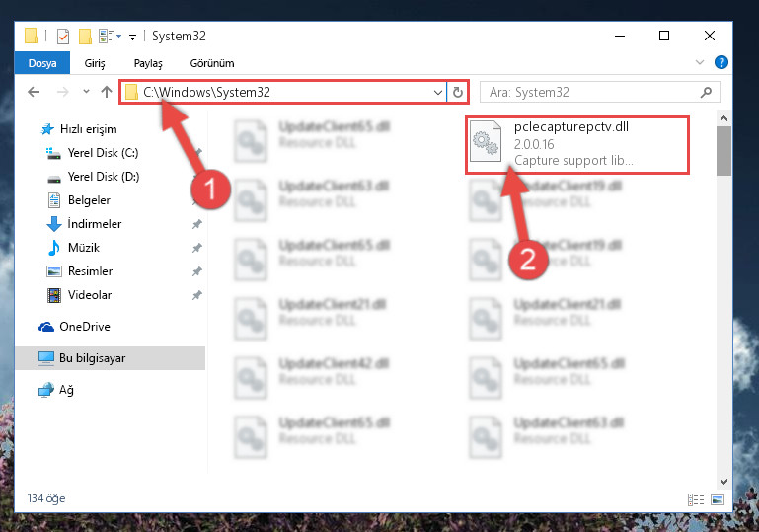Switch to details view icon in status bar
759x532 pixels.
click(696, 499)
